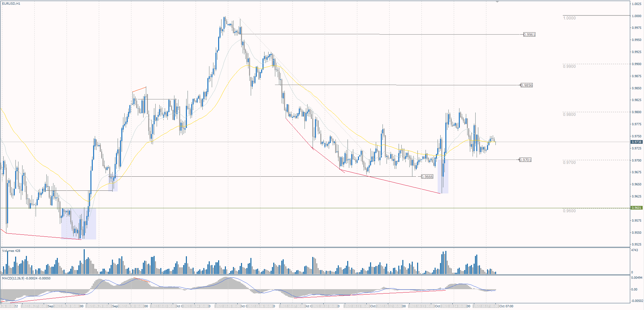Select the 0.9666 horizontal level price tag
This screenshot has height=310, width=644.
(x=427, y=177)
